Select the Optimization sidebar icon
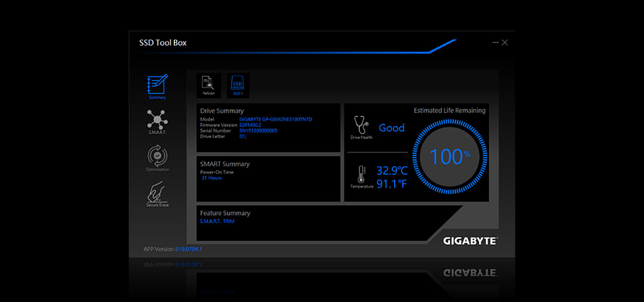The width and height of the screenshot is (644, 302). (x=157, y=157)
